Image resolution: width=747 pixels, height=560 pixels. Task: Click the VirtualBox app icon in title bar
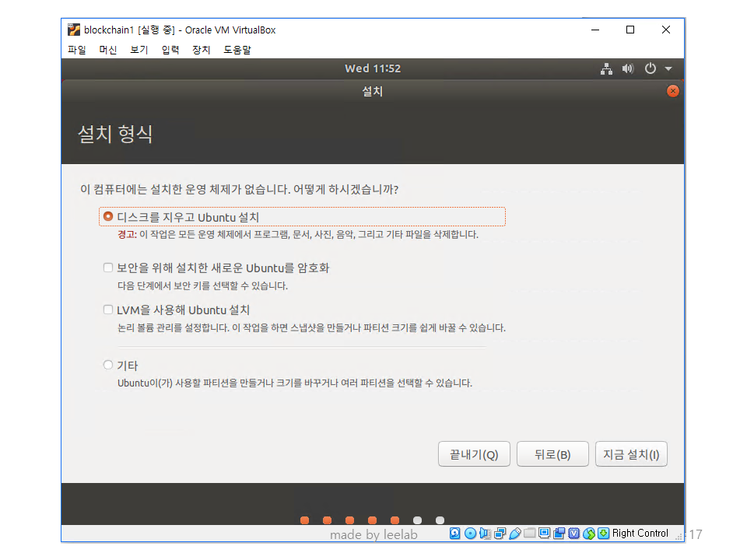[x=74, y=30]
